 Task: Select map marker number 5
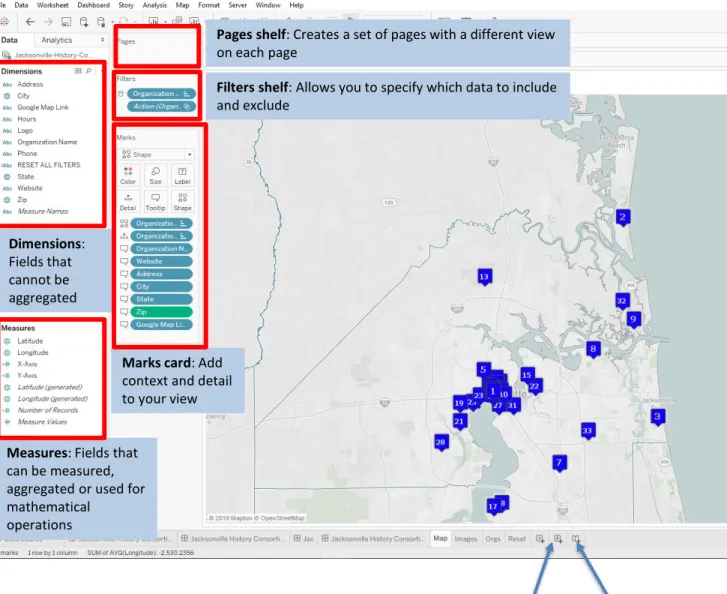click(x=483, y=369)
